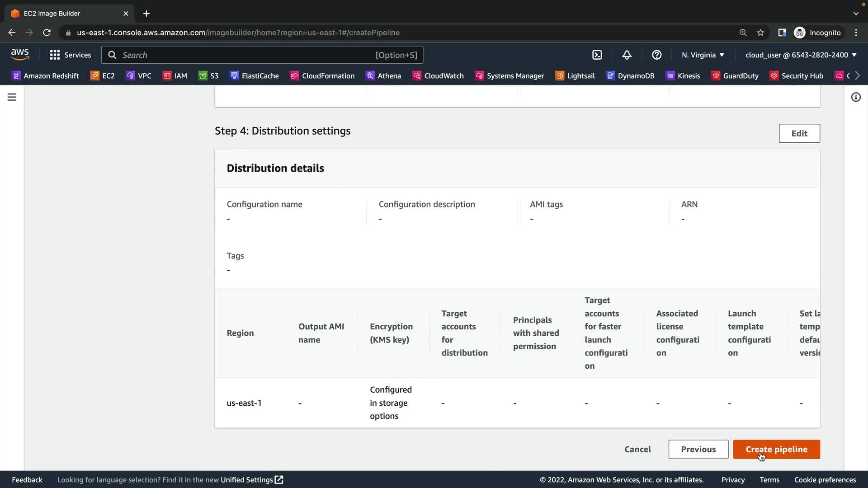Open a new browser tab
The height and width of the screenshot is (488, 868).
(146, 14)
